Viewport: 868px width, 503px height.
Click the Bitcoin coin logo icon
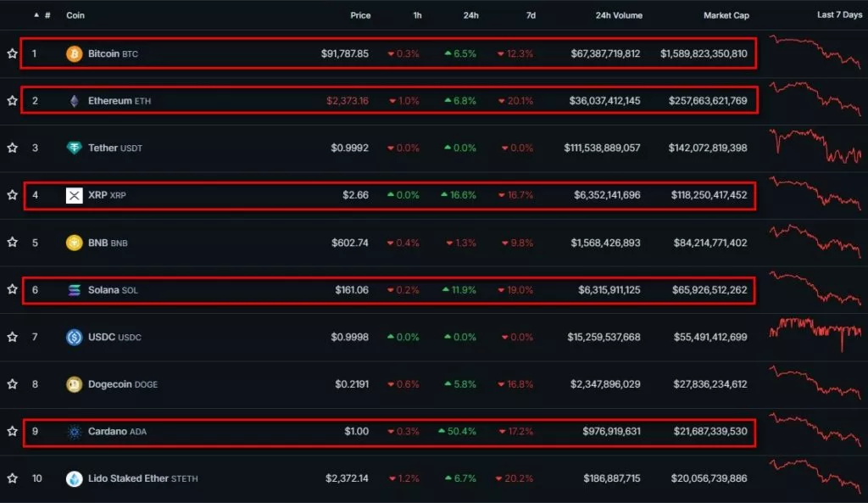75,54
